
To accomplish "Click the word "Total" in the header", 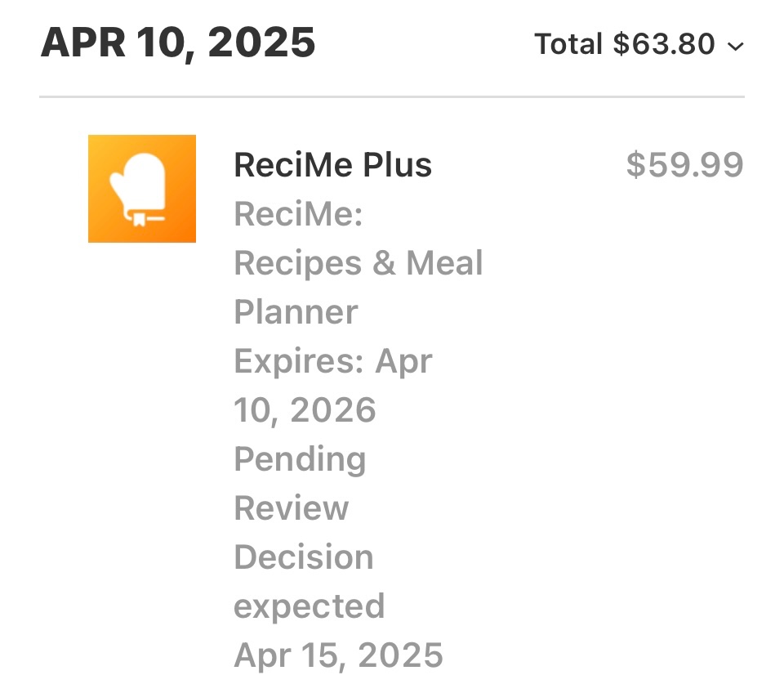I will tap(568, 44).
